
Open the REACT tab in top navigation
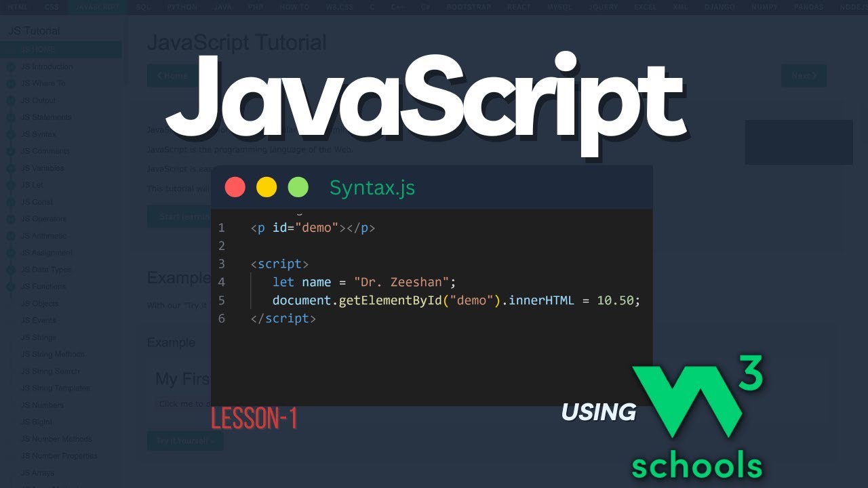(519, 7)
